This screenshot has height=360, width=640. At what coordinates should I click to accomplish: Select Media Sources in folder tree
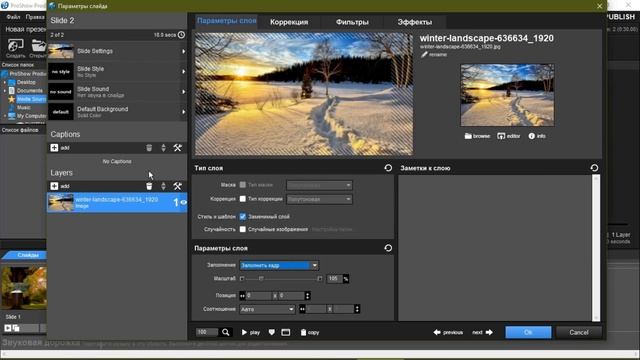31,99
